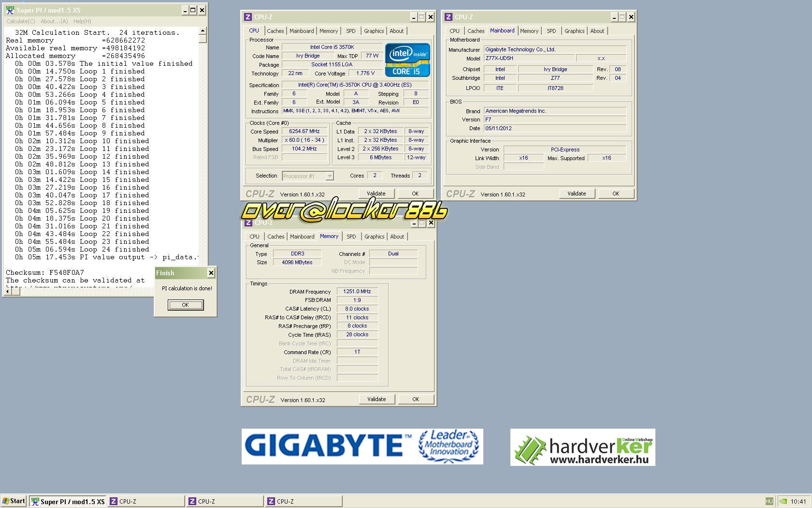The image size is (812, 508).
Task: Click the CAS# Latency 8.0 clocks value
Action: point(357,309)
